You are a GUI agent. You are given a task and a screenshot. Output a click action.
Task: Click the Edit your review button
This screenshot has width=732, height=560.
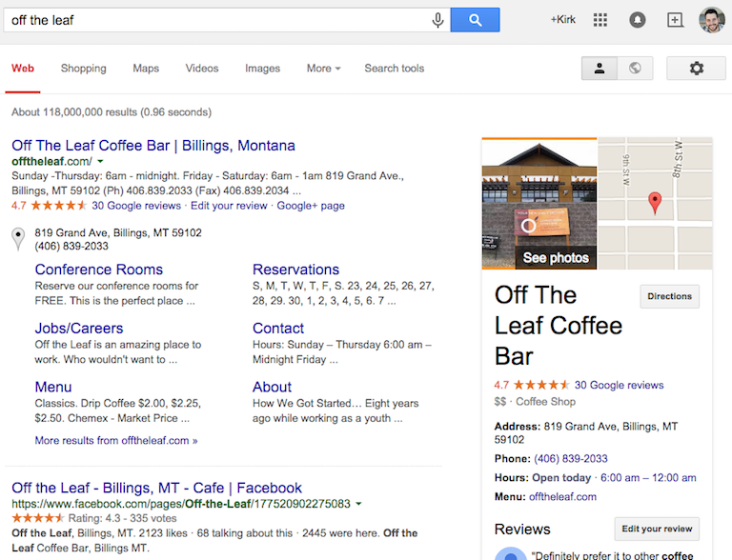tap(657, 530)
